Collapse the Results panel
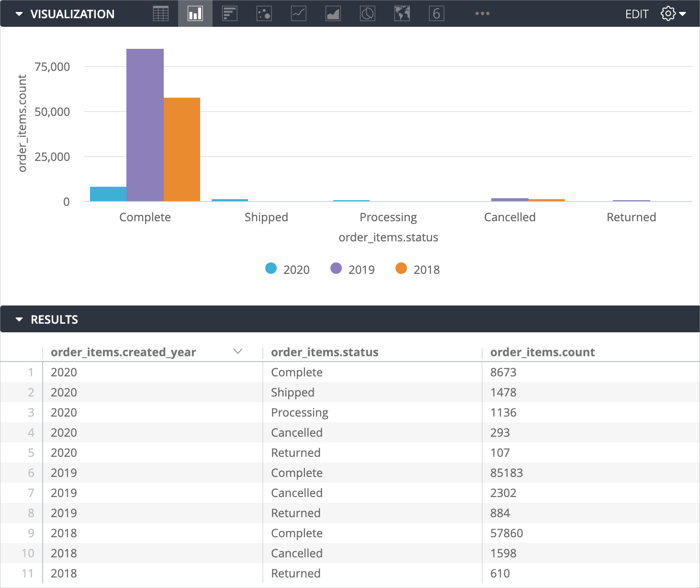The height and width of the screenshot is (588, 700). [x=19, y=319]
